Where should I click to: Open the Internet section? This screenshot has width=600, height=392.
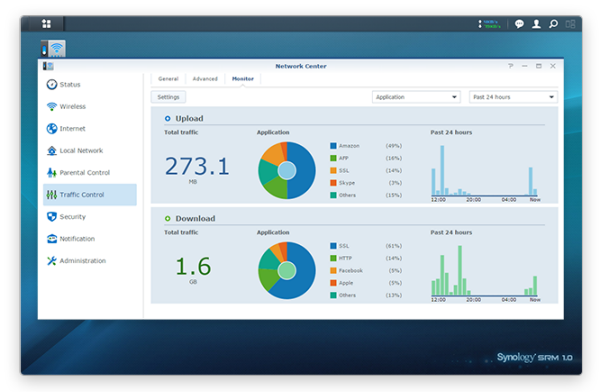[x=90, y=129]
